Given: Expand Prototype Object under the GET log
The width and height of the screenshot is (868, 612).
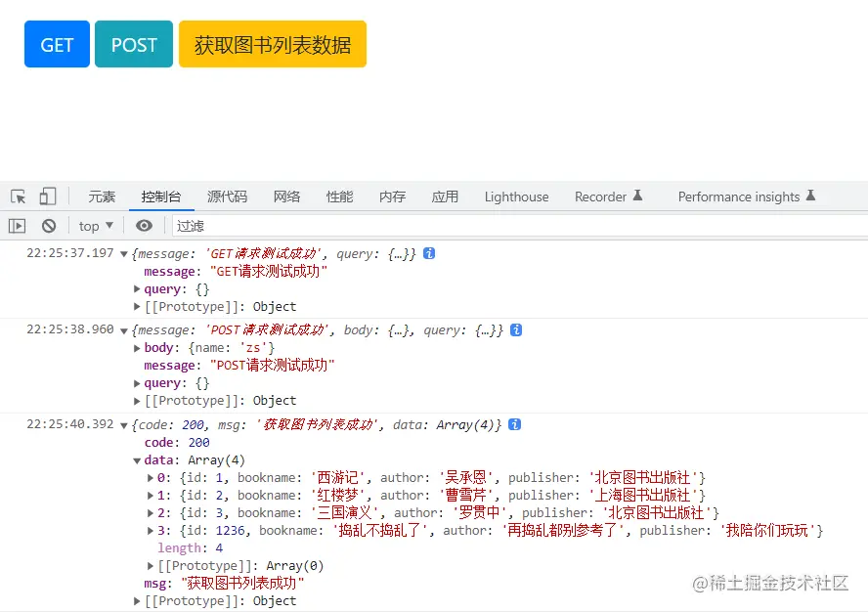Looking at the screenshot, I should [137, 306].
